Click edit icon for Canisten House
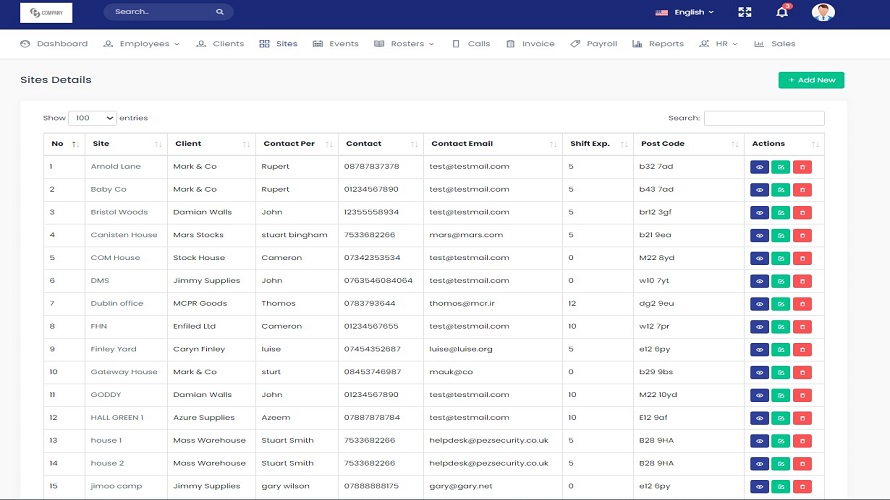The width and height of the screenshot is (890, 500). coord(780,236)
